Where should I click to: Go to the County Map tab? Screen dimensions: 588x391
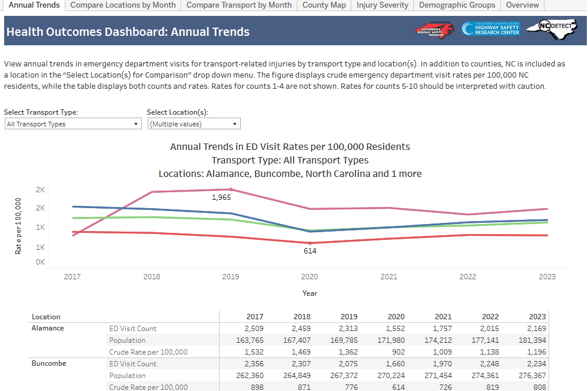tap(324, 5)
